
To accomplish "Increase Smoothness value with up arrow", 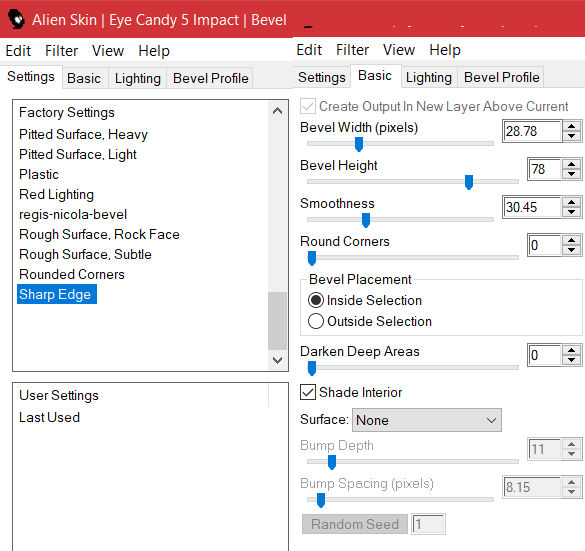I will point(571,203).
